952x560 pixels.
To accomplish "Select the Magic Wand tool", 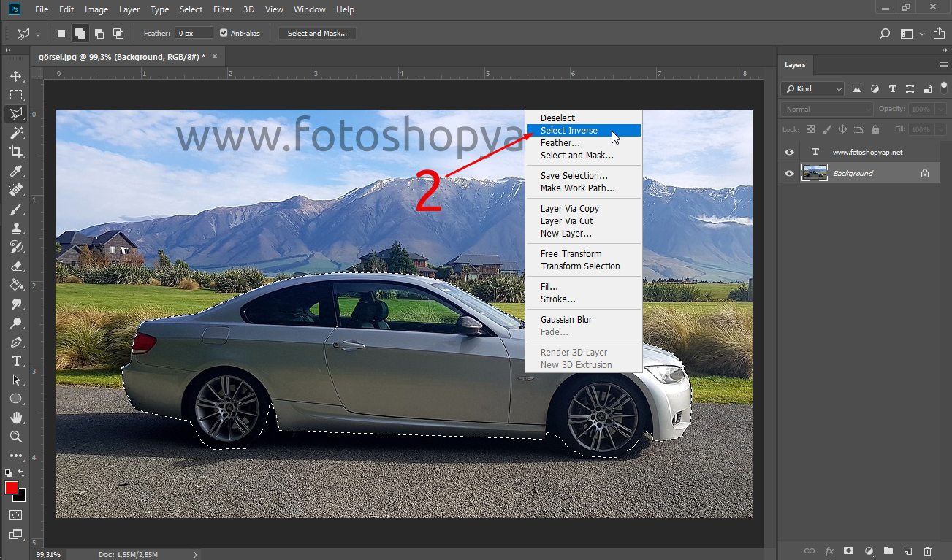I will point(16,133).
